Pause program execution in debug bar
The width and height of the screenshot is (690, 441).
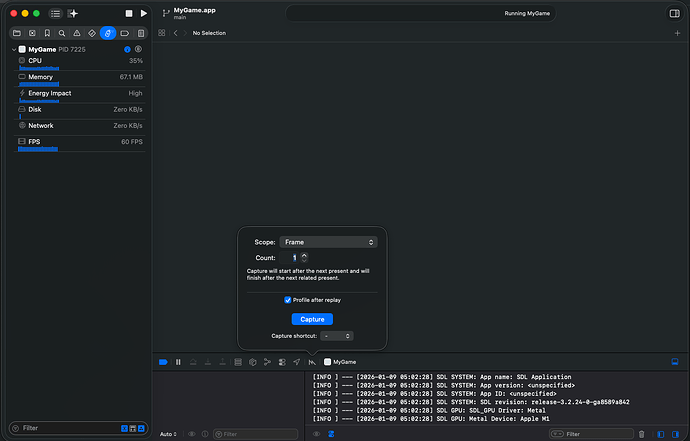coord(178,361)
